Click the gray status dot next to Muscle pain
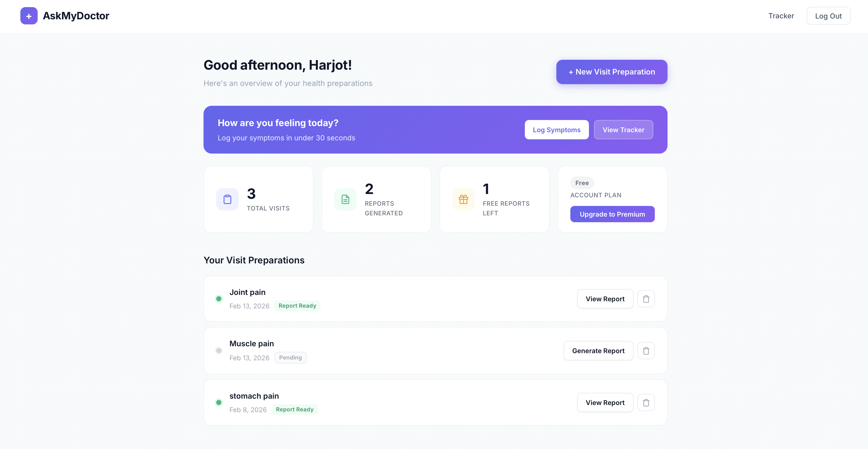The height and width of the screenshot is (449, 868). [x=219, y=351]
